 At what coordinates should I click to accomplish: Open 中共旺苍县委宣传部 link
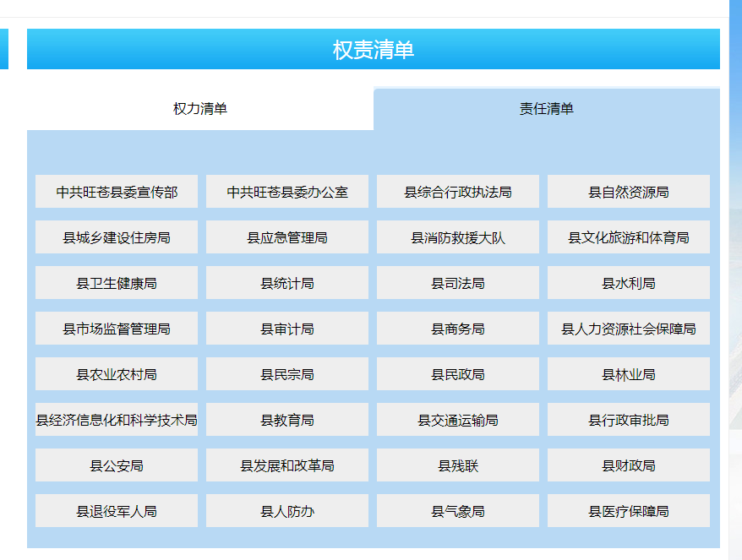point(117,192)
